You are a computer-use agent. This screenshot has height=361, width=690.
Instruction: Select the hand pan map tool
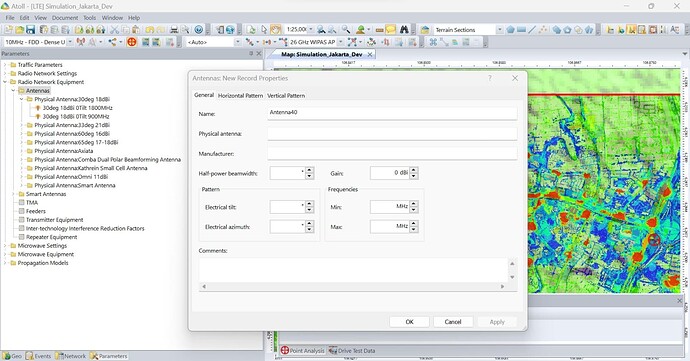pyautogui.click(x=275, y=29)
